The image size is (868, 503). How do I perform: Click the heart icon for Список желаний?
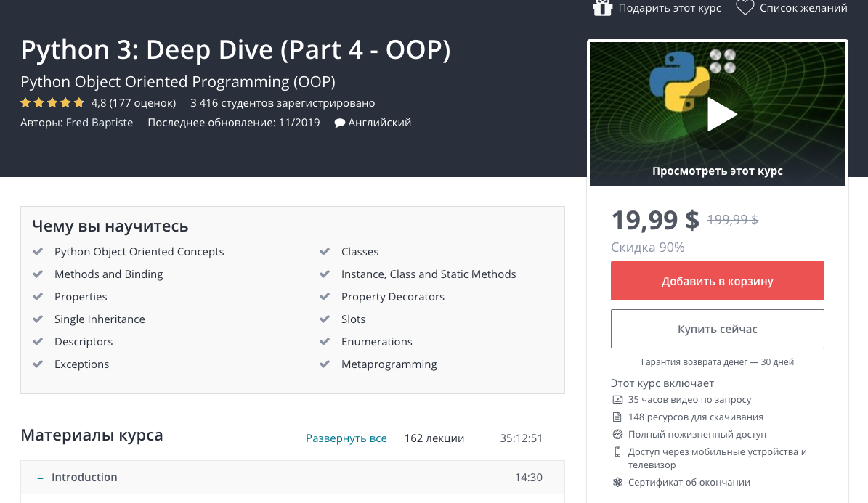tap(745, 8)
